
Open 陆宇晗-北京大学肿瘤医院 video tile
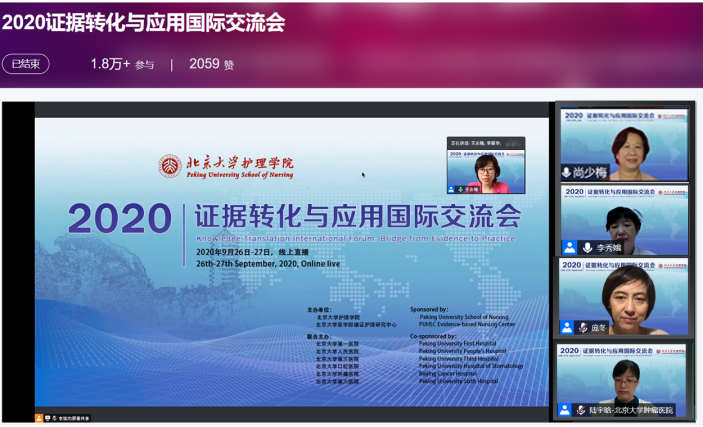pyautogui.click(x=621, y=380)
